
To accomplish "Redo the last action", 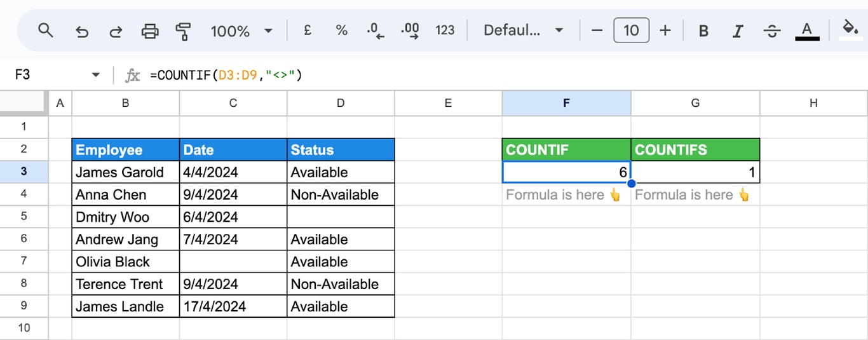I will 116,31.
